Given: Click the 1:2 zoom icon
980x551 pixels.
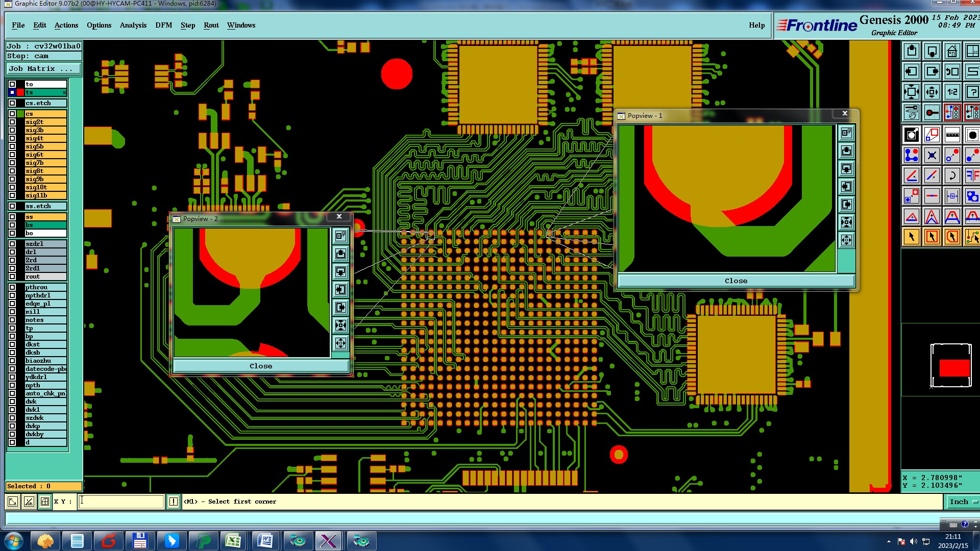Looking at the screenshot, I should coord(952,92).
